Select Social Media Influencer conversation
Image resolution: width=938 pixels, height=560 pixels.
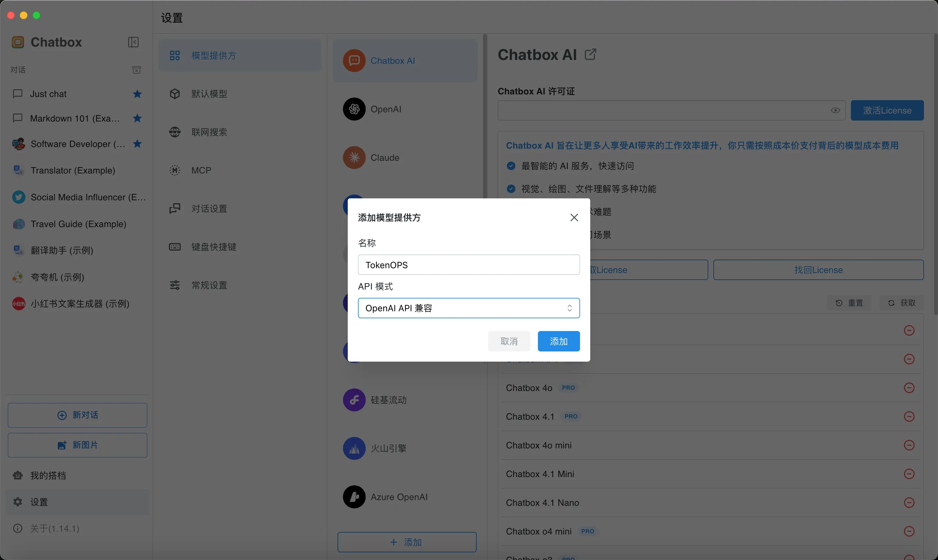pos(77,197)
